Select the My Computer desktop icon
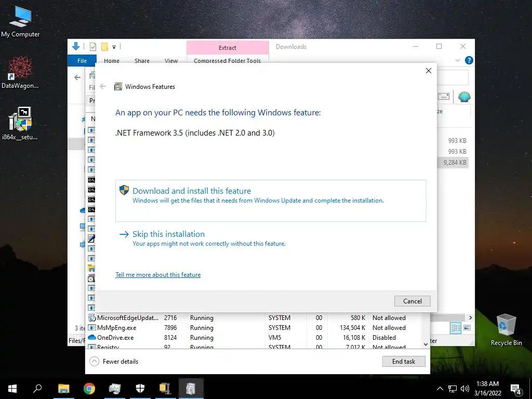 pos(20,22)
